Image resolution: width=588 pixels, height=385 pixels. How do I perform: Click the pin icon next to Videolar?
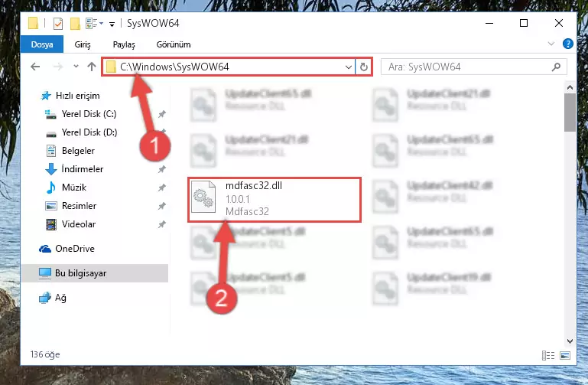pos(161,224)
